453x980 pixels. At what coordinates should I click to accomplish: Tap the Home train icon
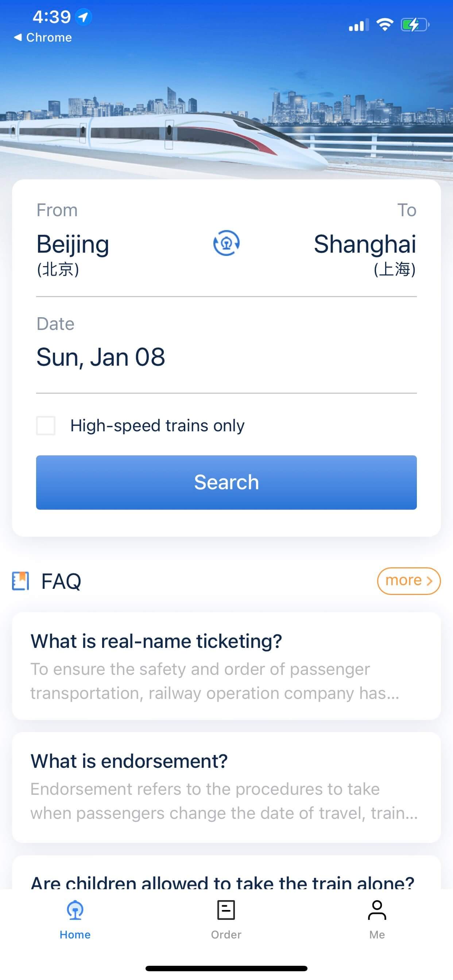[75, 910]
